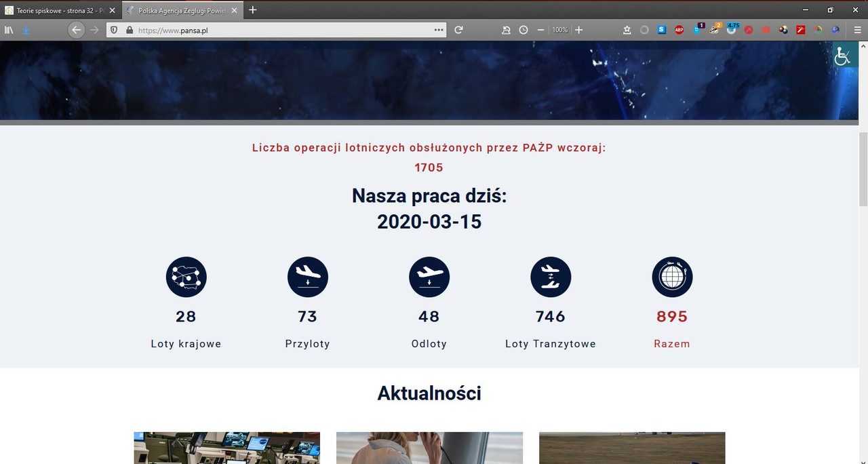Click the Loty Tranzytowe label
Image resolution: width=868 pixels, height=464 pixels.
(x=551, y=344)
